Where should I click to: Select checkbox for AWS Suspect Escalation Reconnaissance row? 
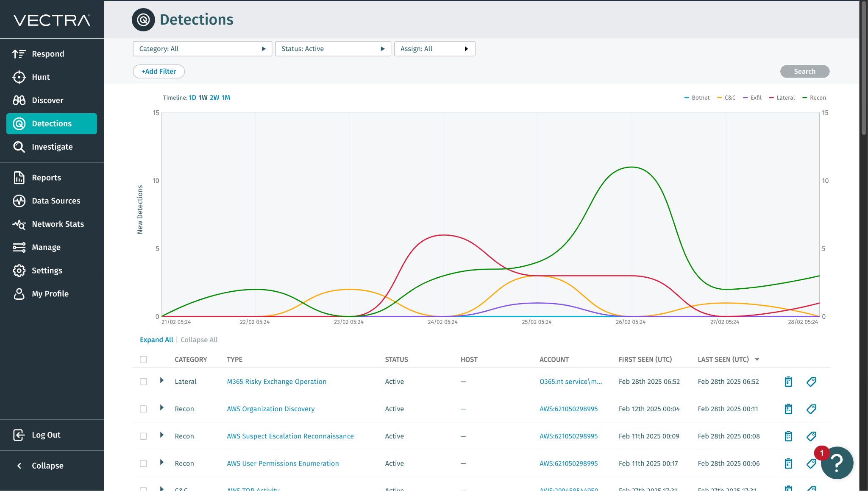(143, 436)
